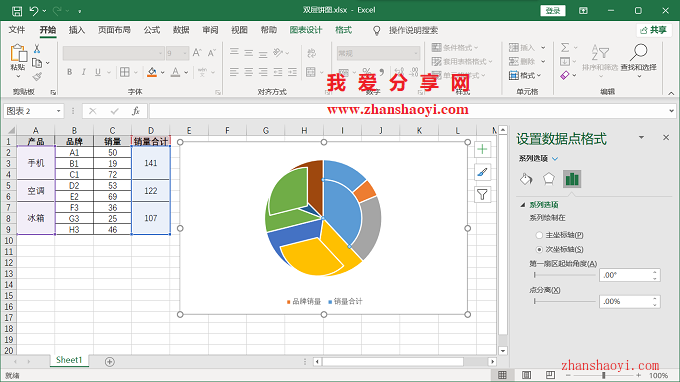
Task: Click the Share button
Action: pos(654,30)
